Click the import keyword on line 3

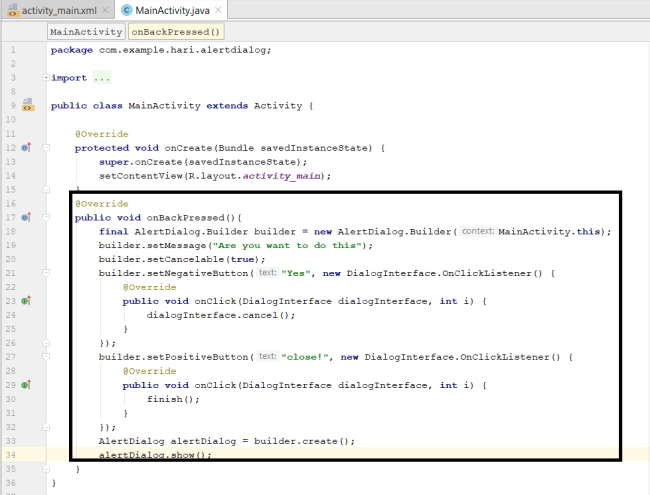(x=69, y=78)
